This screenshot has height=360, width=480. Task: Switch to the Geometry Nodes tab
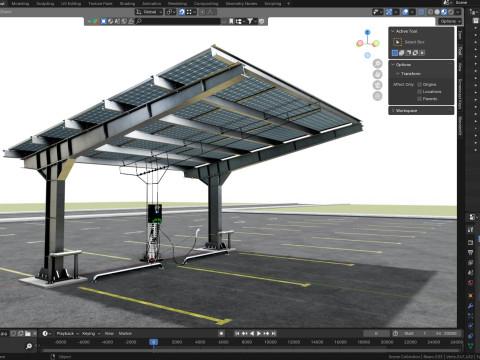coord(241,4)
